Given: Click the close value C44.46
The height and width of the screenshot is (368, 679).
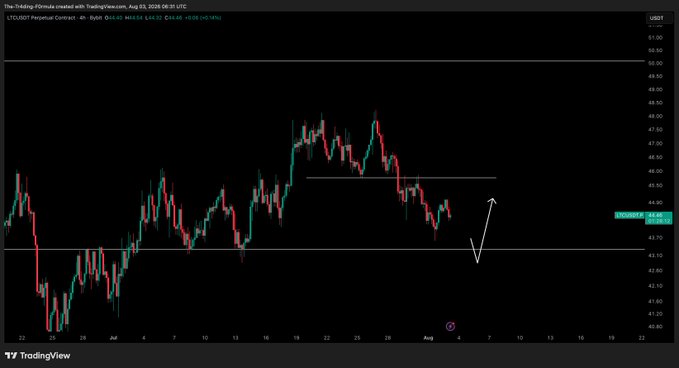Looking at the screenshot, I should 173,18.
